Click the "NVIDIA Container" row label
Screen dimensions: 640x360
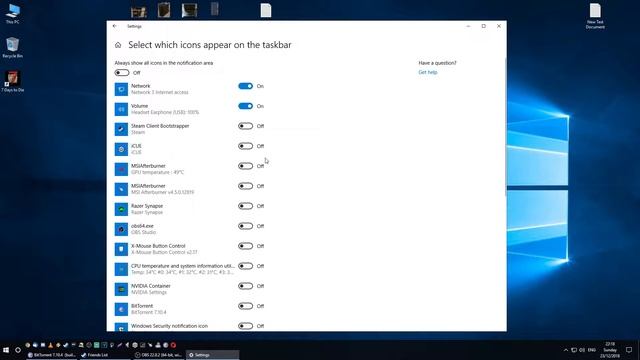(151, 286)
